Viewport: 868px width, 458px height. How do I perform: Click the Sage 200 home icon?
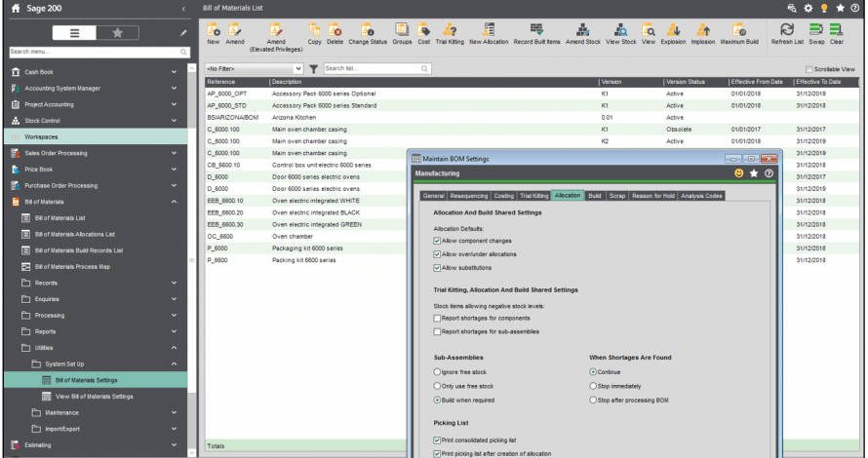tap(16, 9)
